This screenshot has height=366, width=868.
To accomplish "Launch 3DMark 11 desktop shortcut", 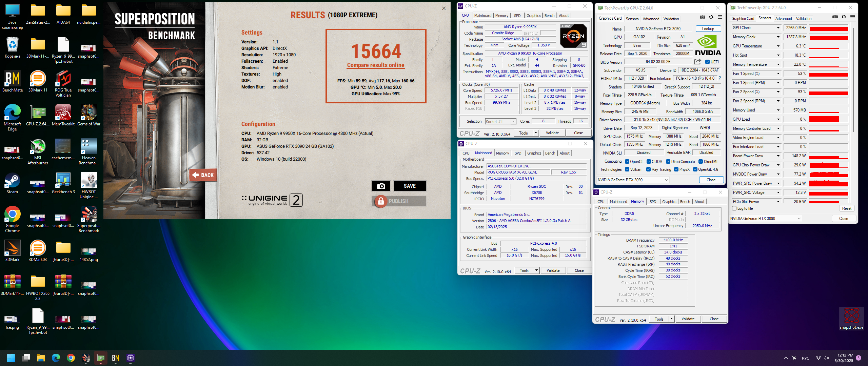I will tap(38, 82).
